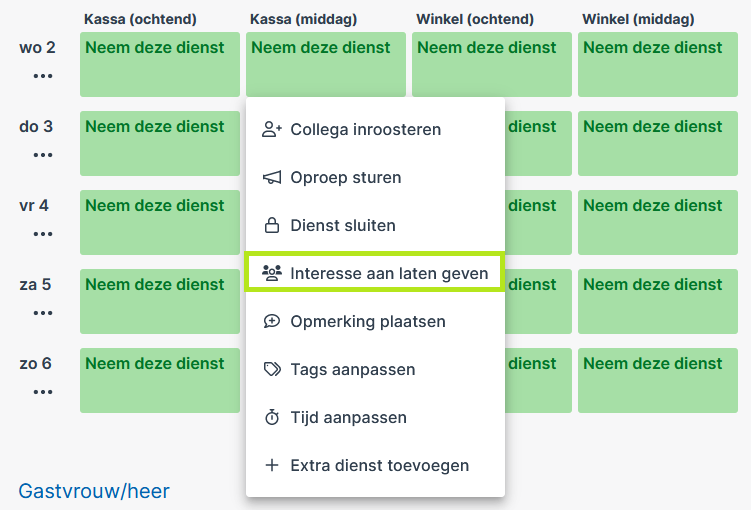Click the plus icon for Extra dienst toevoegen

click(272, 465)
